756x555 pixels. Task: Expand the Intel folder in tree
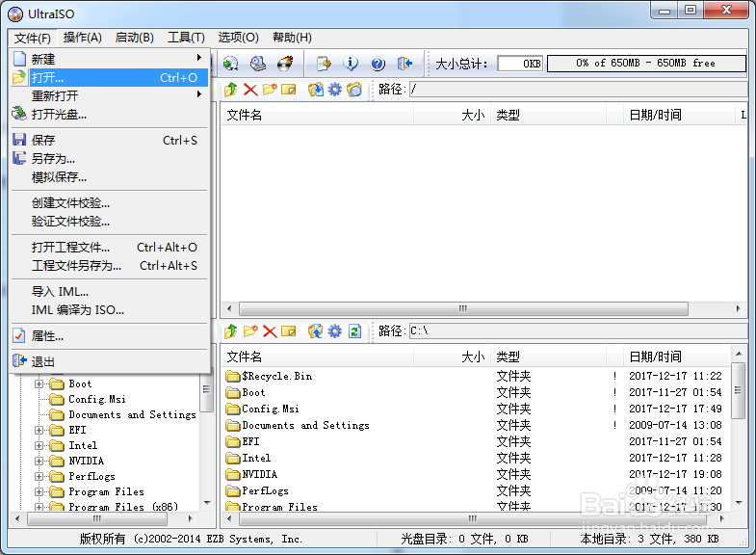pos(39,445)
